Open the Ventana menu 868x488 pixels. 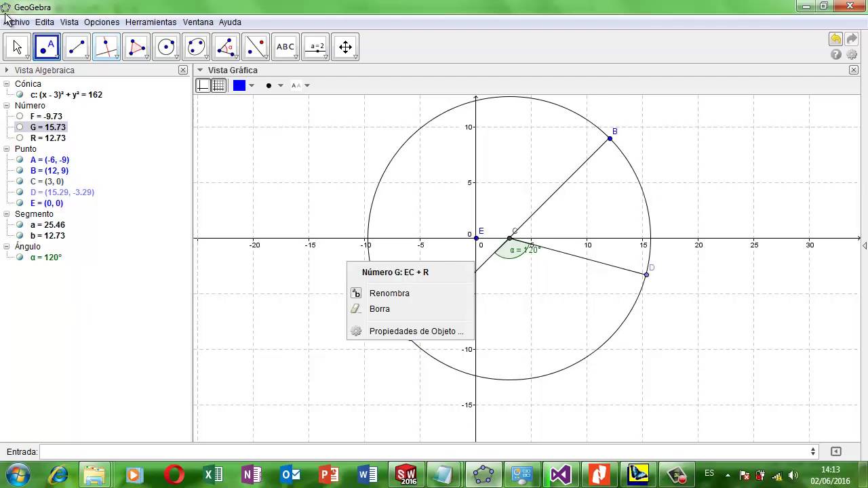coord(198,22)
